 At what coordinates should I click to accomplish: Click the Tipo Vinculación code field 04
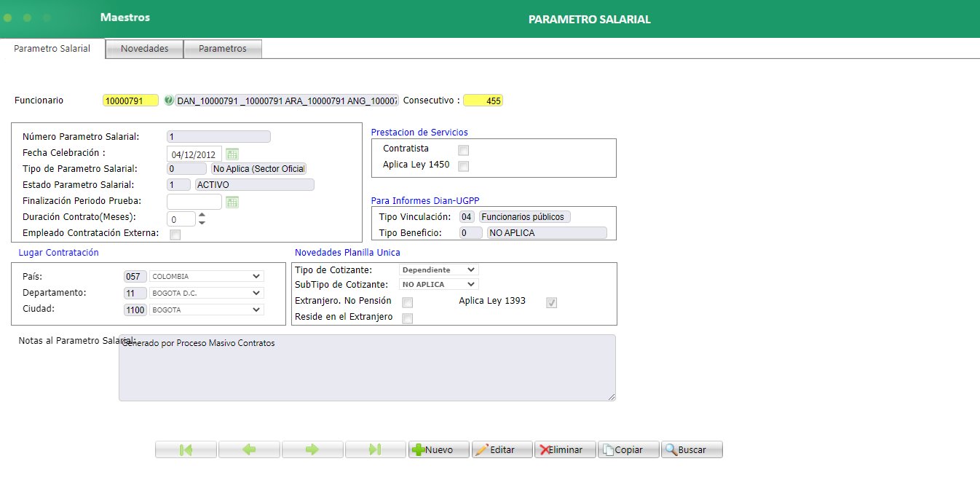pyautogui.click(x=467, y=217)
